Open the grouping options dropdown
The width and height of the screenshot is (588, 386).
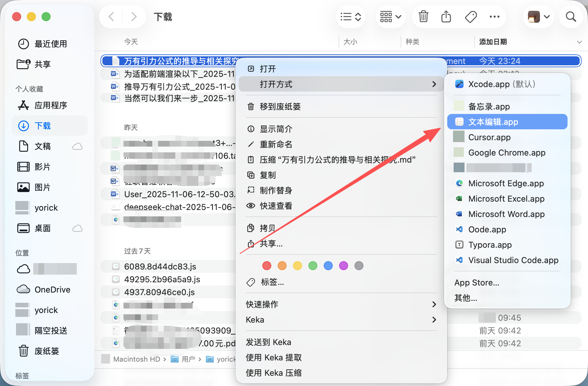(x=390, y=16)
